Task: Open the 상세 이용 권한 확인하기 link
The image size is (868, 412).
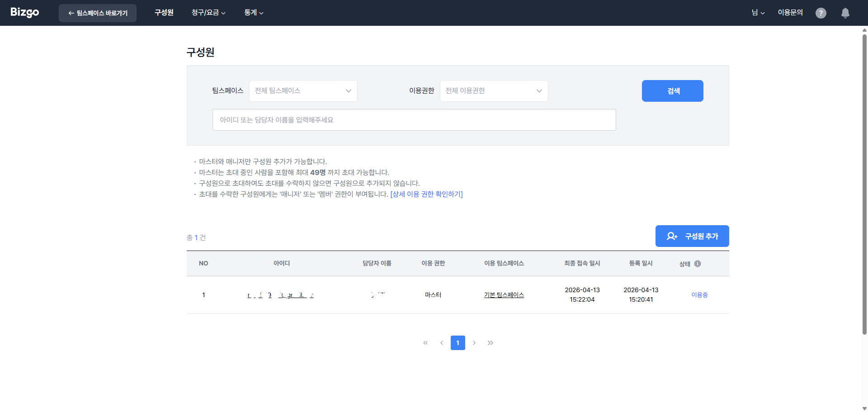Action: pyautogui.click(x=426, y=194)
